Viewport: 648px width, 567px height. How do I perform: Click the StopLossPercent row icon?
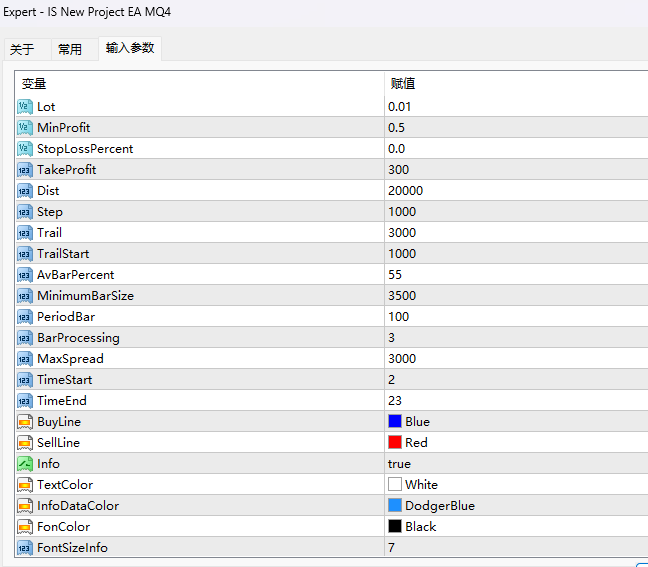25,149
